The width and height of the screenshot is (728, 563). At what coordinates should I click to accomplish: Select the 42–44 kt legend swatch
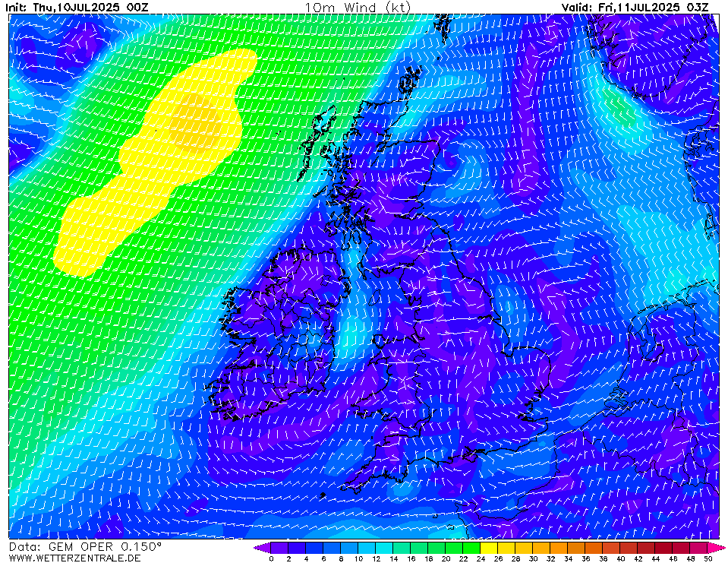pyautogui.click(x=646, y=548)
